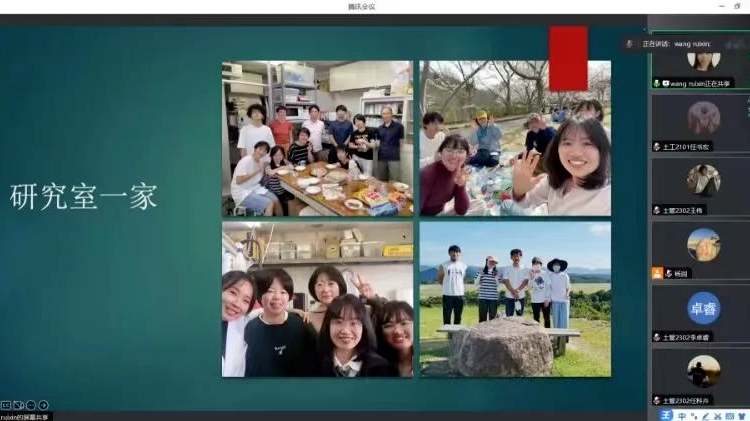Click the punctuation mode icon in the IME bar
This screenshot has height=421, width=750.
(694, 416)
